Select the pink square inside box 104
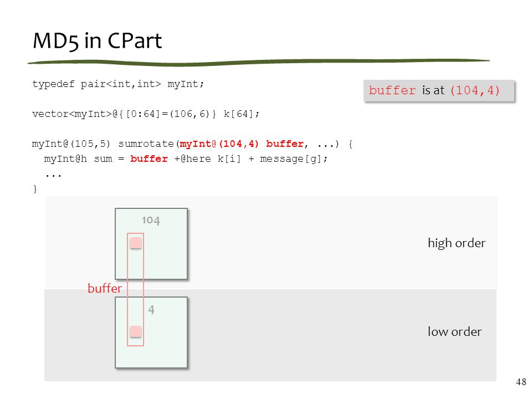 point(136,243)
